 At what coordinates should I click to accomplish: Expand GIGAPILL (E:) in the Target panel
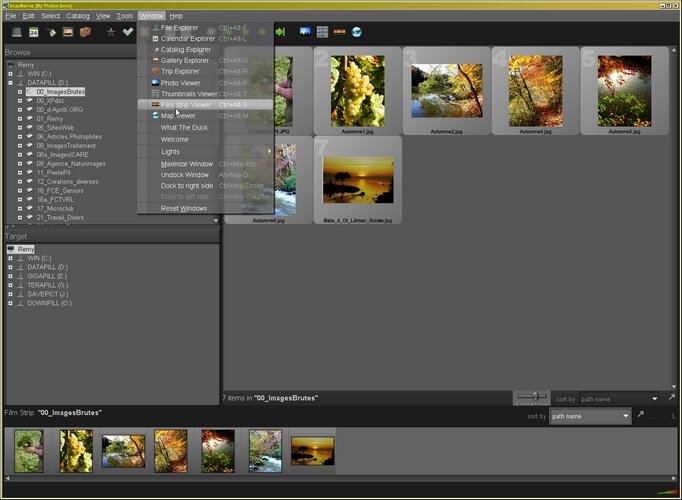(10, 276)
